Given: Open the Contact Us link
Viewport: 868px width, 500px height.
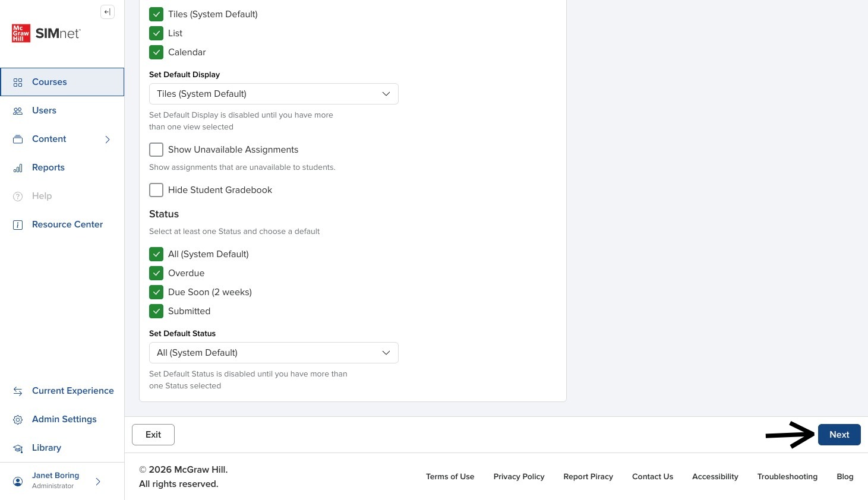Looking at the screenshot, I should [652, 476].
